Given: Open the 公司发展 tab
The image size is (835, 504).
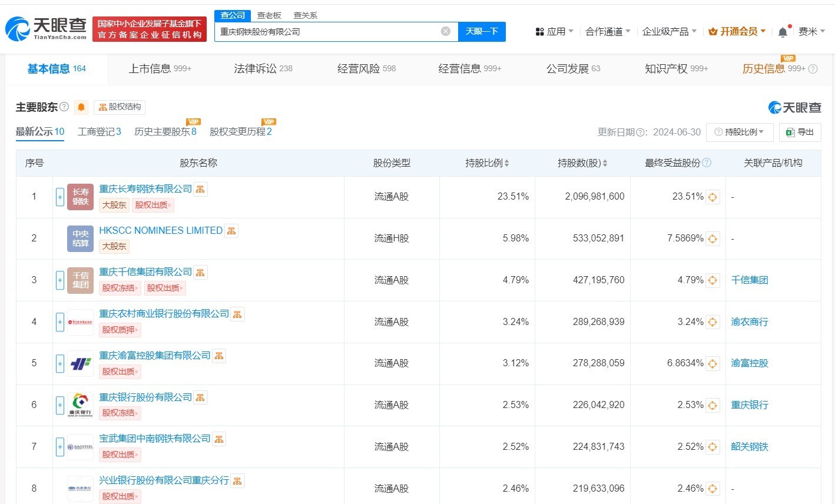Looking at the screenshot, I should click(x=574, y=69).
